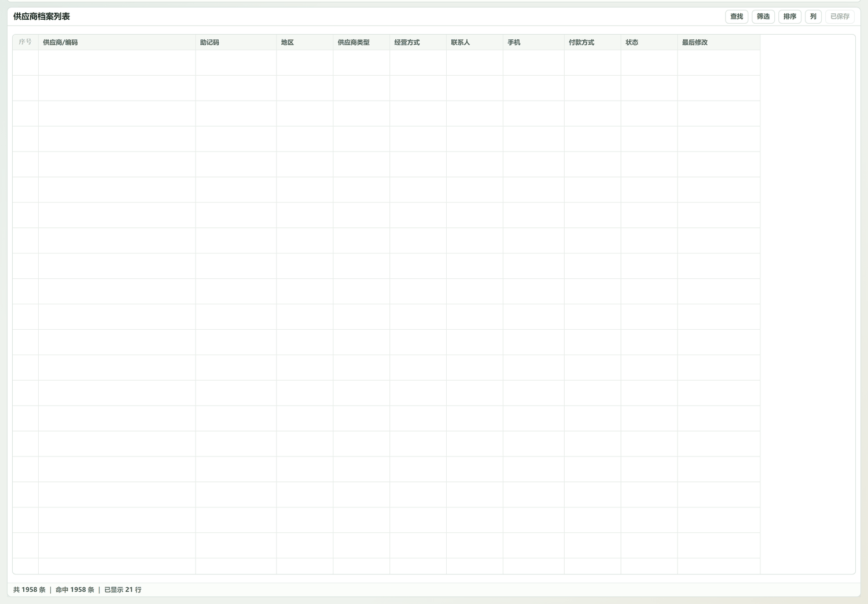The width and height of the screenshot is (868, 604).
Task: Select the 联系人 column header
Action: pos(475,42)
